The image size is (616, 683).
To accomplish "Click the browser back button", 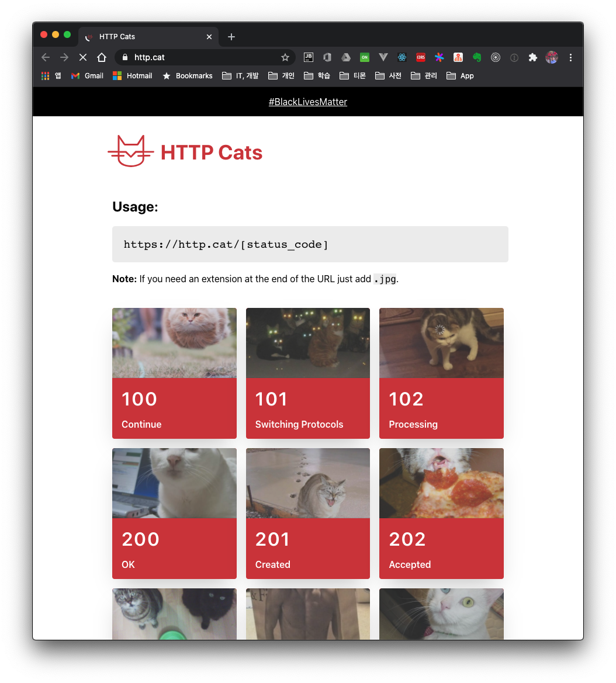I will 45,57.
